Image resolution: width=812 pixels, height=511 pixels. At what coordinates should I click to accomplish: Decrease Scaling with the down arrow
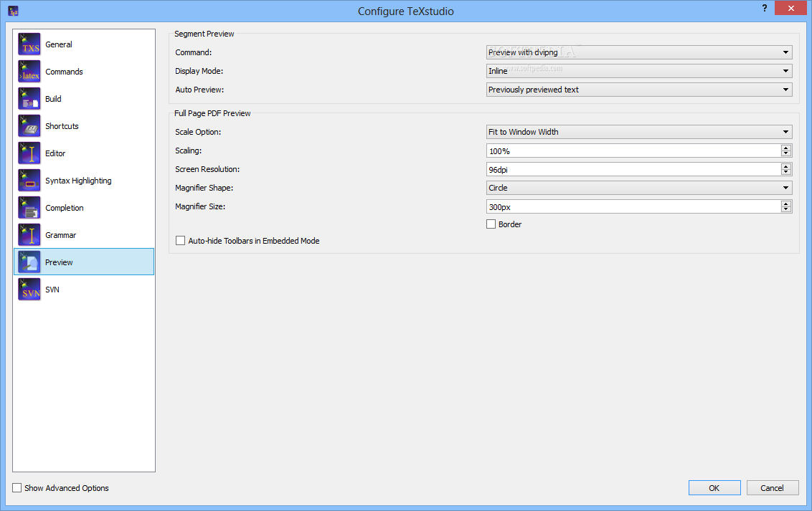click(786, 153)
